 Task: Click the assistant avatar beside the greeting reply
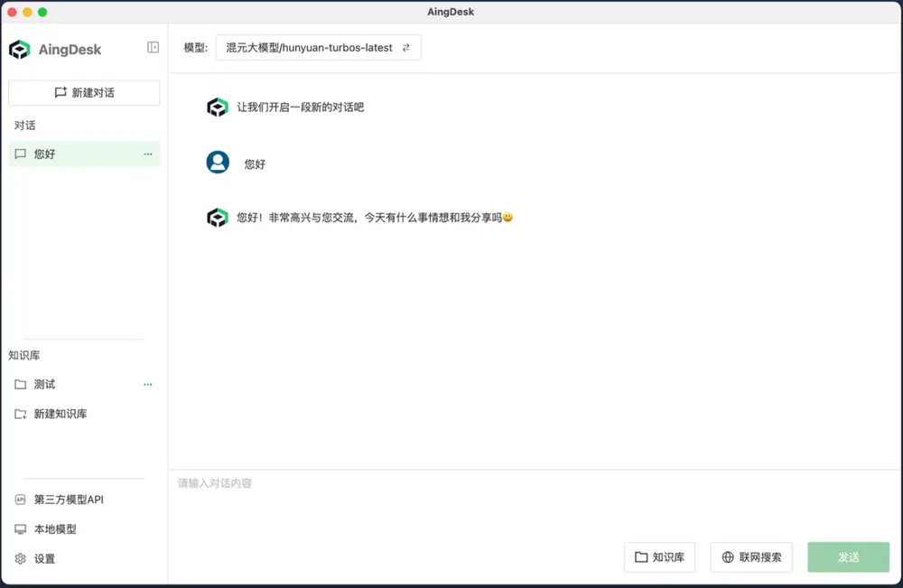pyautogui.click(x=218, y=218)
